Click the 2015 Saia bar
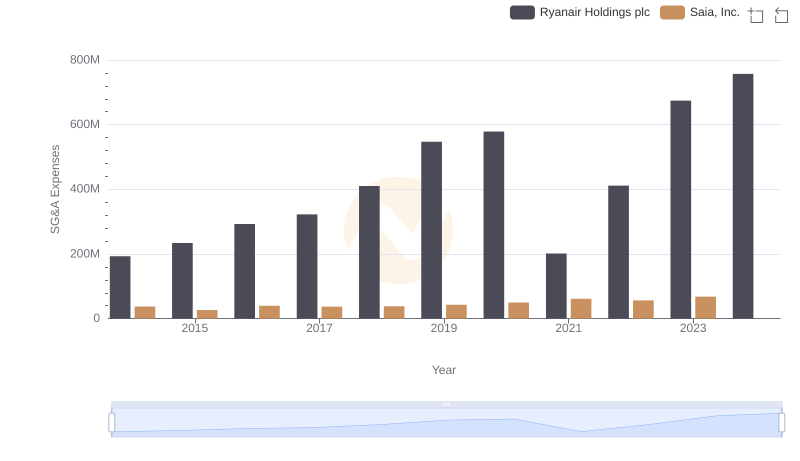 point(207,314)
